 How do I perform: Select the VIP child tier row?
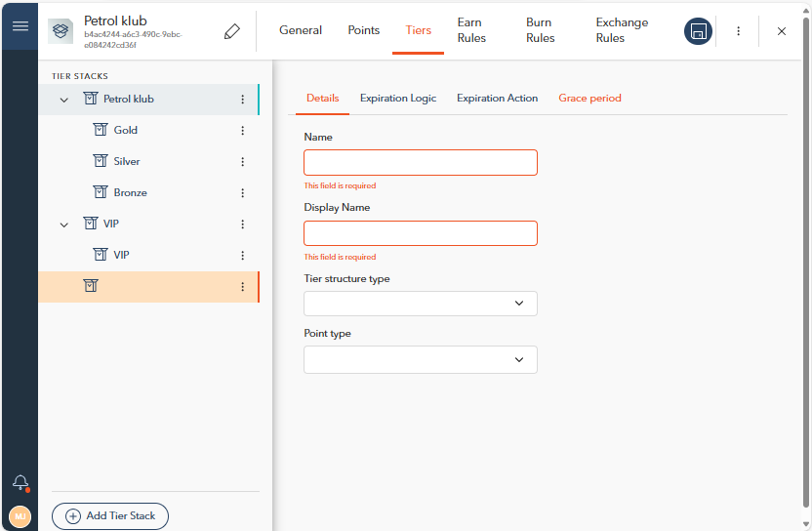click(148, 256)
